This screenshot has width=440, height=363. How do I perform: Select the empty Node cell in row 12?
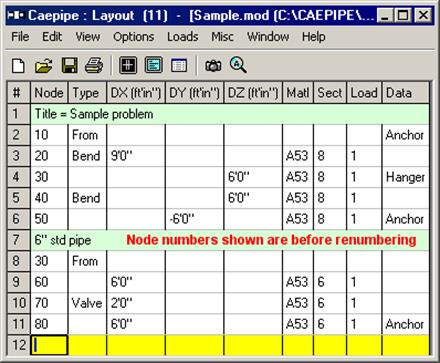click(x=49, y=345)
